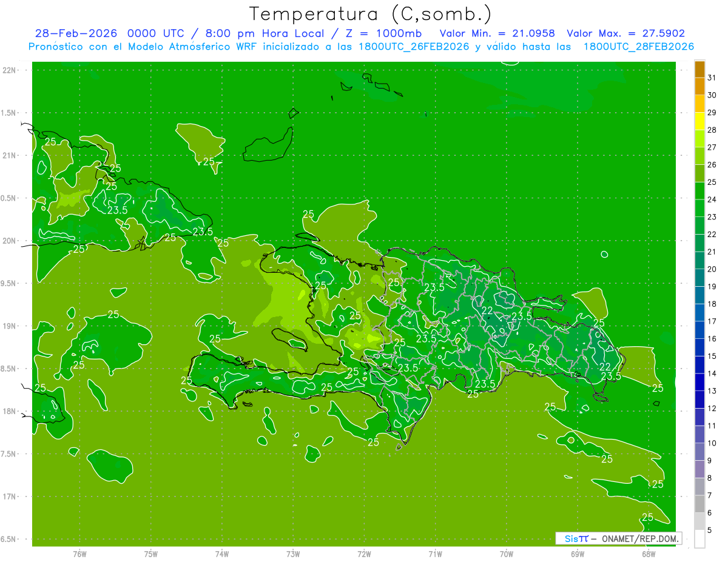728x562 pixels.
Task: Click legend value 16 on the color bar
Action: pyautogui.click(x=712, y=339)
